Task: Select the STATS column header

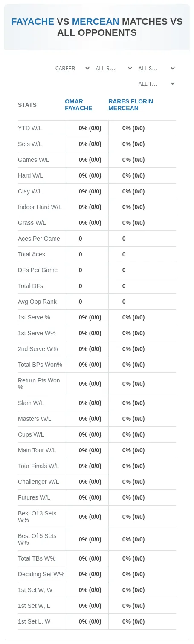Action: click(x=27, y=105)
